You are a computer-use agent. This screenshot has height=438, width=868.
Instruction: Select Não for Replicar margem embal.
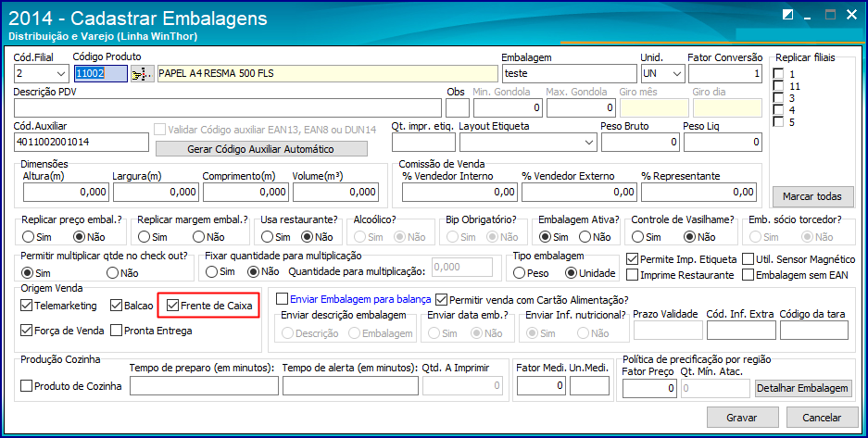[x=198, y=237]
